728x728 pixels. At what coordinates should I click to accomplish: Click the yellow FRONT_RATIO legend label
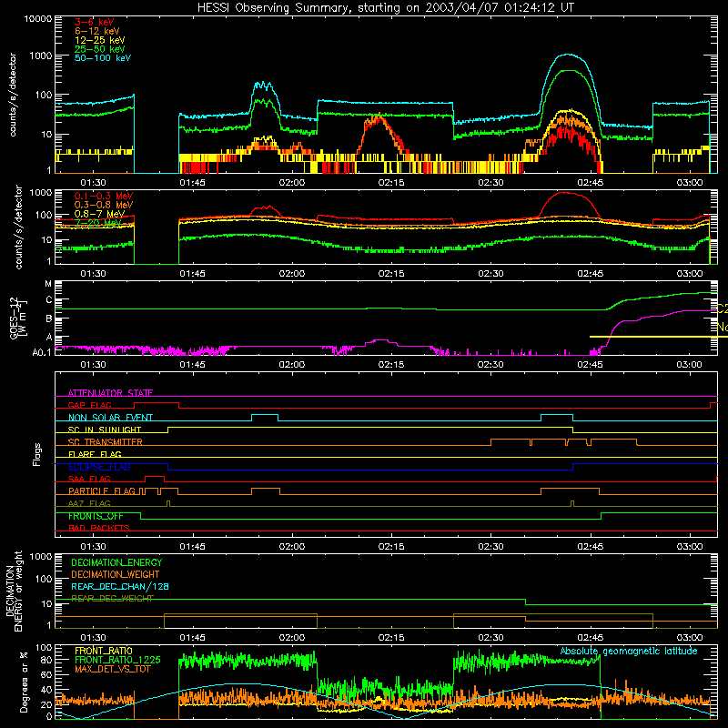(x=104, y=651)
